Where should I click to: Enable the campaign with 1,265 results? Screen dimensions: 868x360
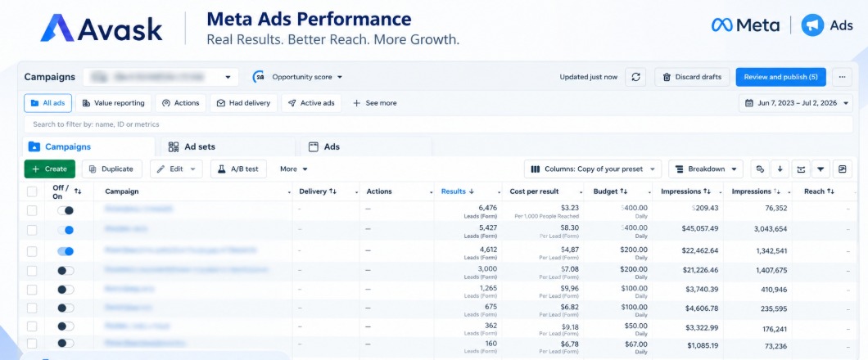point(66,290)
